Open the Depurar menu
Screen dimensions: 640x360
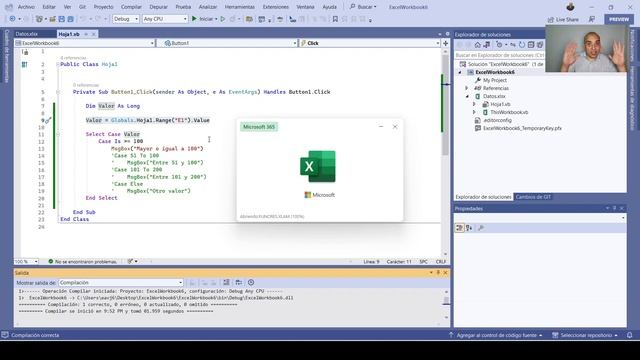(158, 7)
